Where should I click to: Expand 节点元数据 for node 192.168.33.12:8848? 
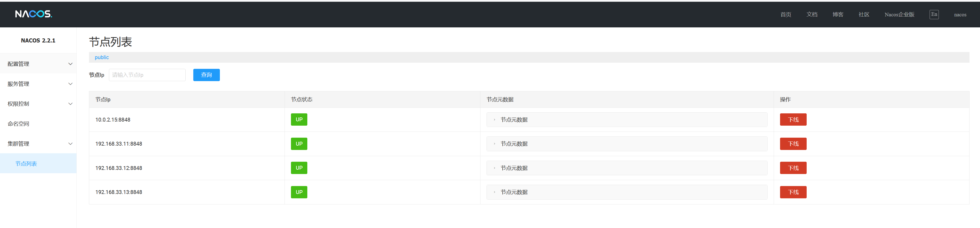point(514,168)
